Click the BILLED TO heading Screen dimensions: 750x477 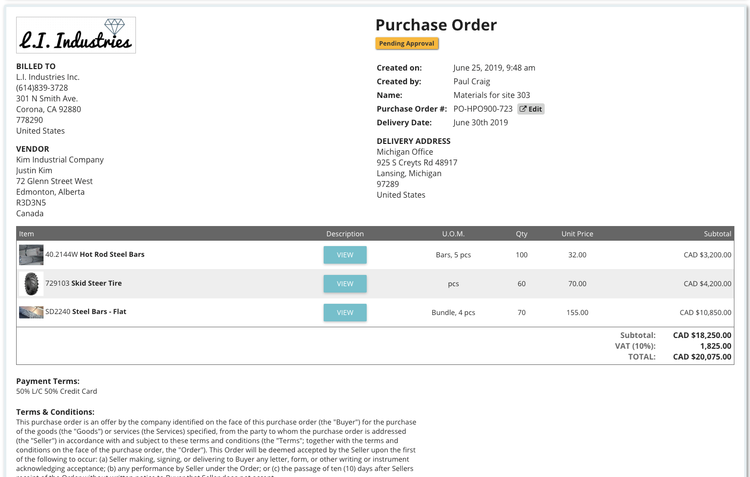coord(36,67)
